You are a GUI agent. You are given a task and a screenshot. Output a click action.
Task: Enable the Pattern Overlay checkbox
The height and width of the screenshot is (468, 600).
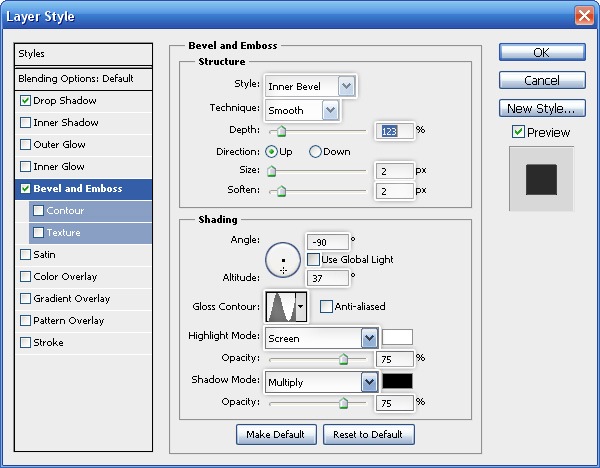[x=25, y=321]
